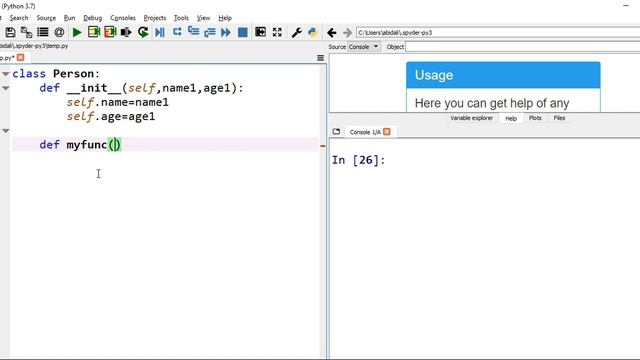Open the Source menu
Viewport: 640px width, 360px height.
(46, 18)
